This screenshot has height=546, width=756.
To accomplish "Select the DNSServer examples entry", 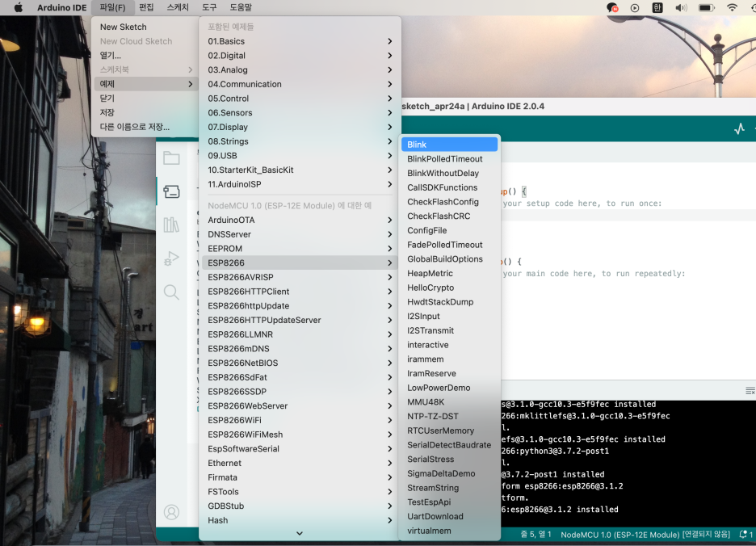I will 300,234.
